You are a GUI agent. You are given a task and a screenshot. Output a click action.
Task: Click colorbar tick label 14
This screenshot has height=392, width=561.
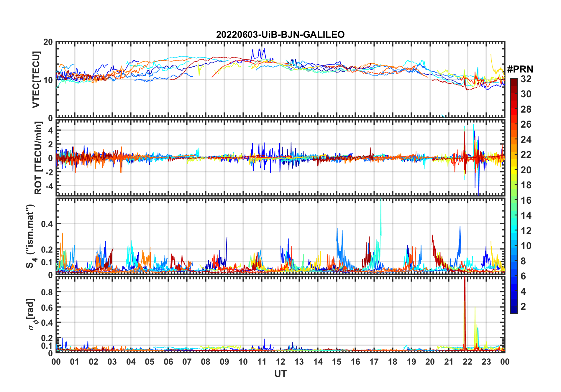click(526, 215)
